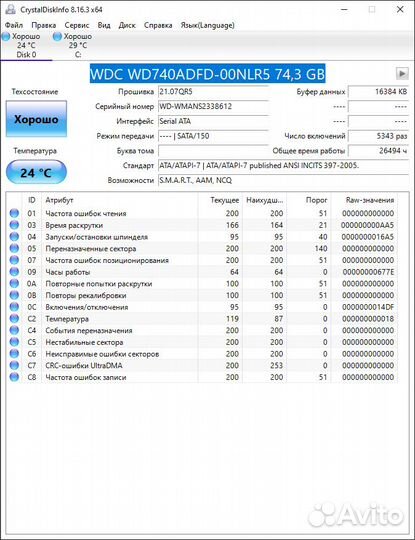The width and height of the screenshot is (415, 540).
Task: Click the status icon for attribute 04
Action: [14, 237]
